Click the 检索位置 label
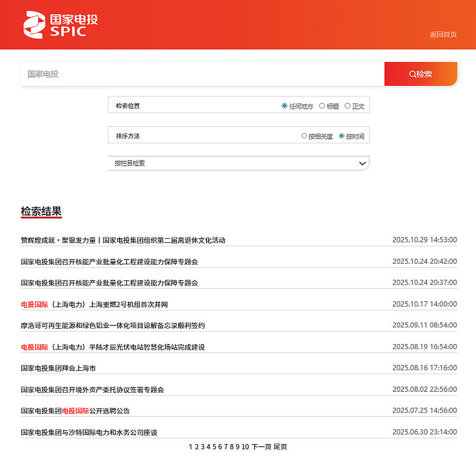 click(x=128, y=106)
